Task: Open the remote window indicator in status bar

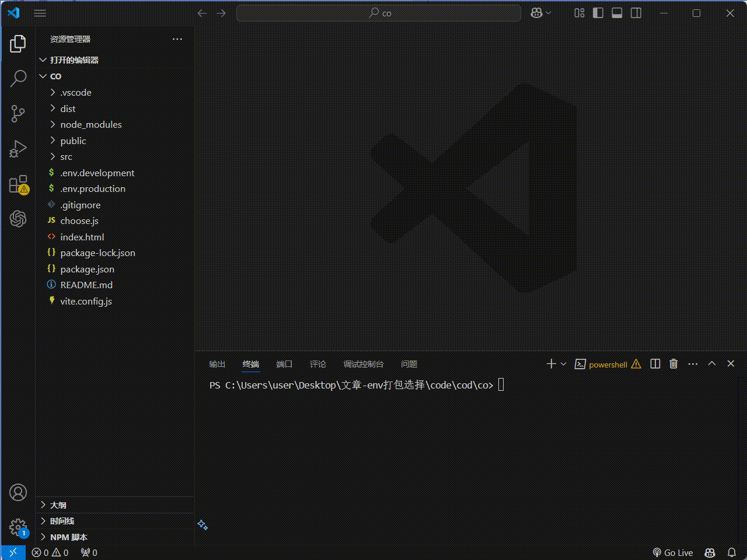Action: [x=13, y=552]
